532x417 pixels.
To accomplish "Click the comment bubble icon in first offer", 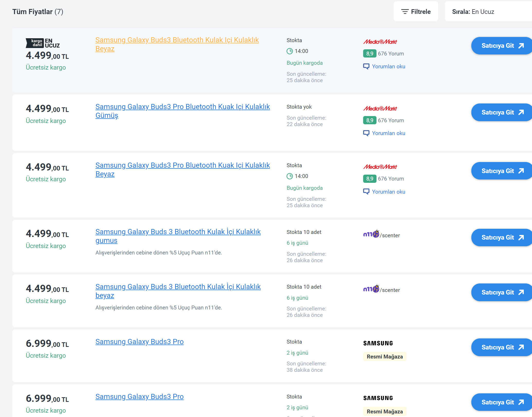I will [366, 67].
